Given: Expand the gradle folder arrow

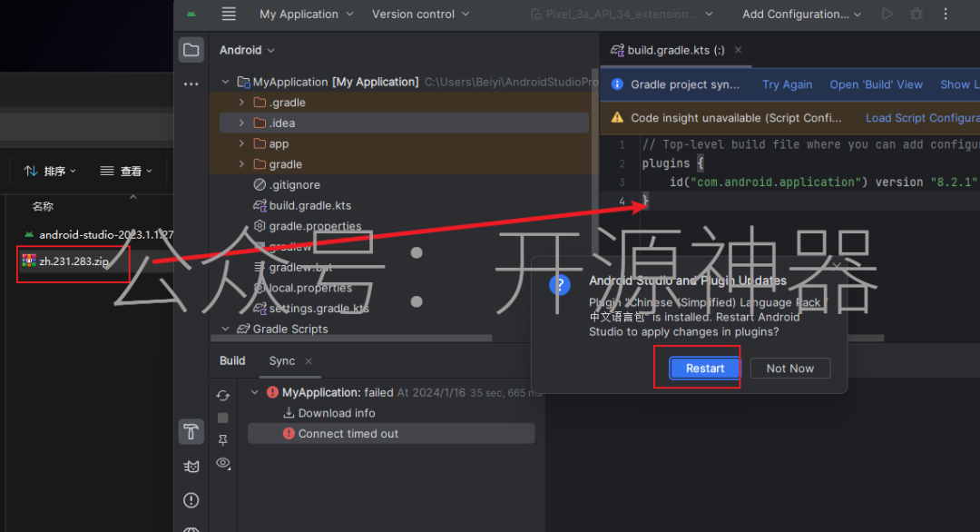Looking at the screenshot, I should tap(242, 164).
